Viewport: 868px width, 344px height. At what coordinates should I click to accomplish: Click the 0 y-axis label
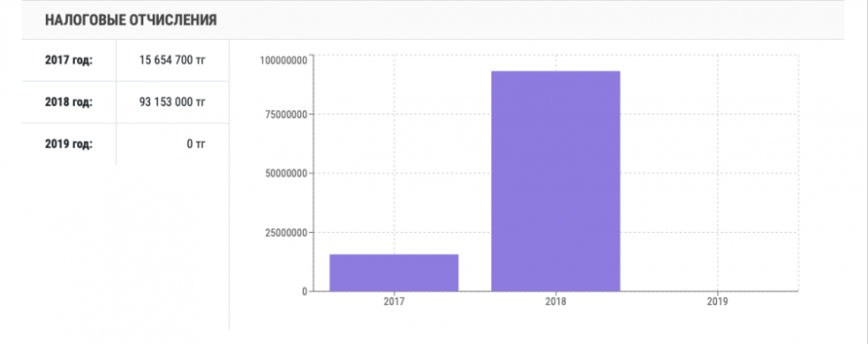click(x=305, y=291)
